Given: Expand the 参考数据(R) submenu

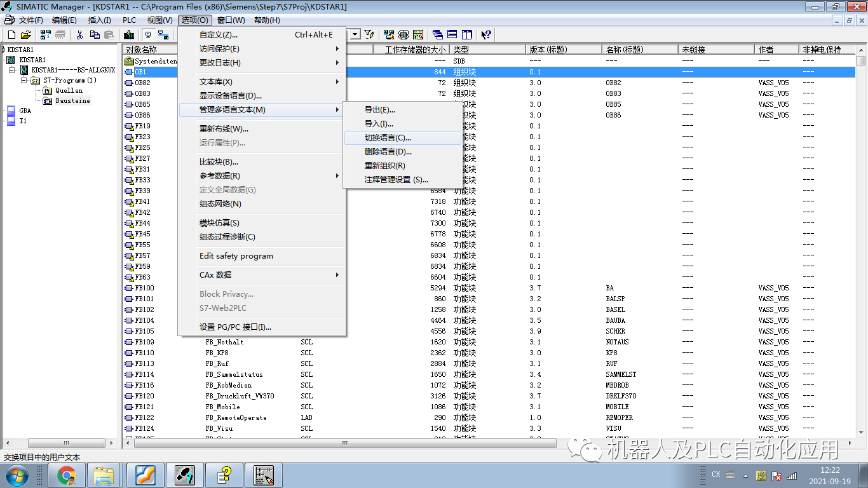Looking at the screenshot, I should (x=262, y=176).
